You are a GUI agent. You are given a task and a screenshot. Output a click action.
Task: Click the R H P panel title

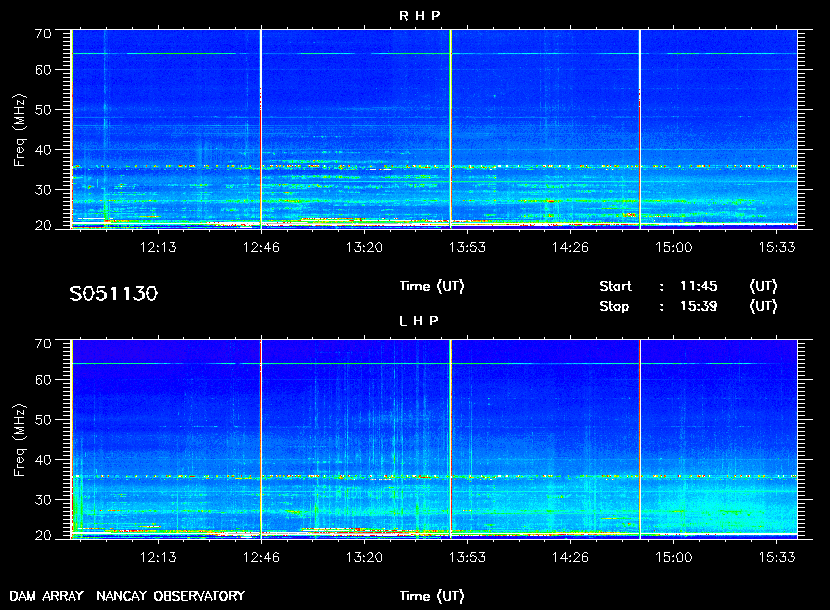[x=419, y=16]
